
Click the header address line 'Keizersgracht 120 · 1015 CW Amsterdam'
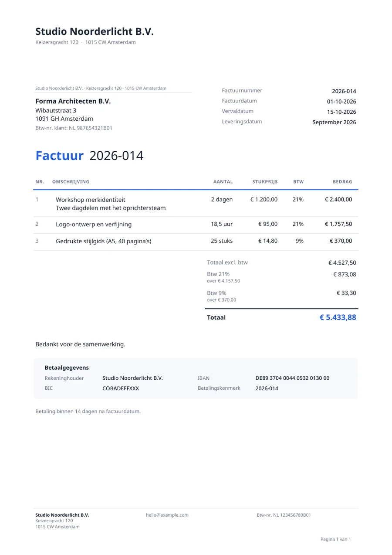pos(85,42)
